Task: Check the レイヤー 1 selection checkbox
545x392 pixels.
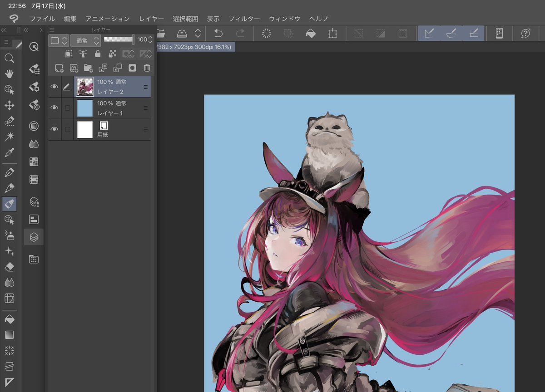Action: [68, 108]
